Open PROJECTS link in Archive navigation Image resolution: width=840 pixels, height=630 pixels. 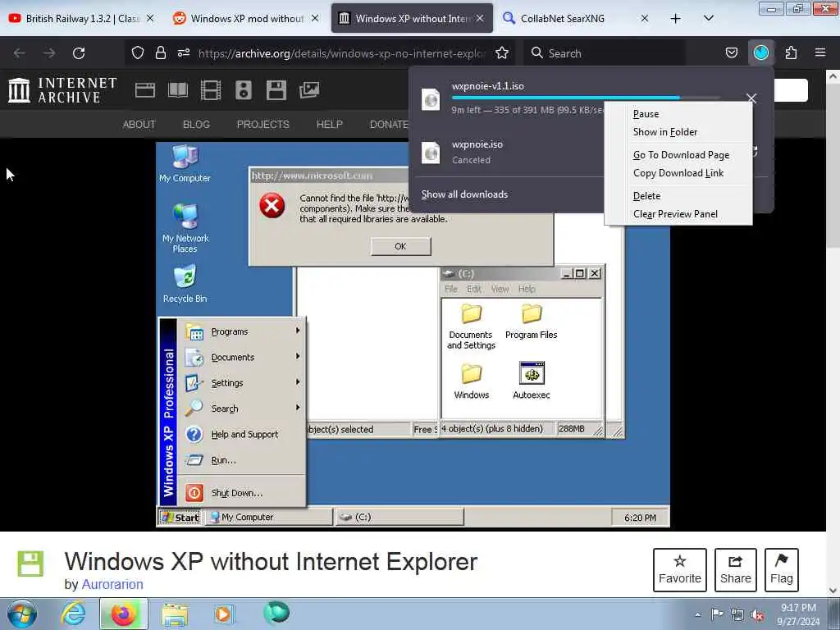[263, 125]
